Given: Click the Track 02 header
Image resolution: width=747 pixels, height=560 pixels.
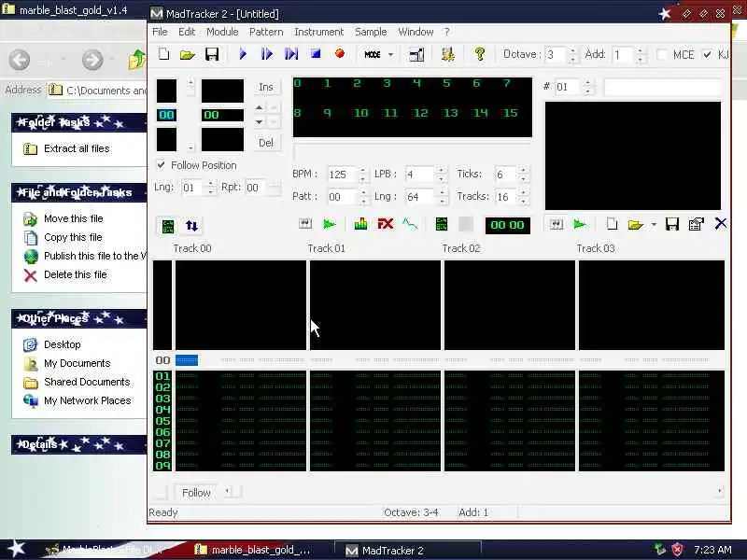Looking at the screenshot, I should [x=460, y=248].
